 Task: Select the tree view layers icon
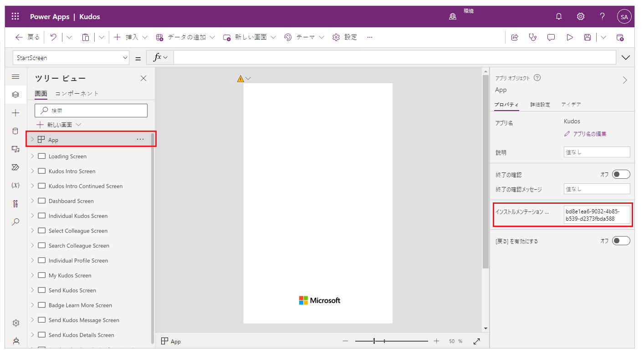click(x=15, y=95)
